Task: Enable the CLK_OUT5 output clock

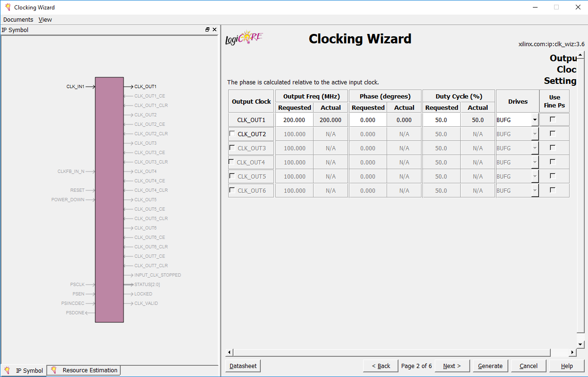Action: [x=232, y=176]
